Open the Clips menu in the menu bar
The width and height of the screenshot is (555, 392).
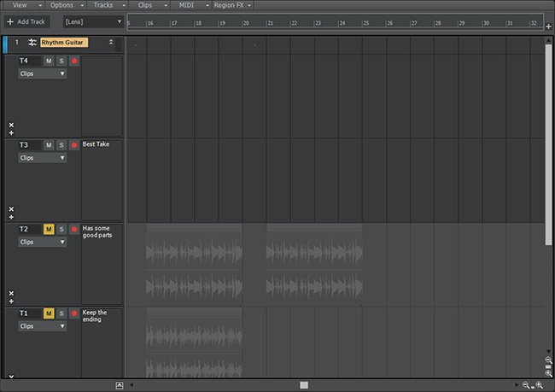coord(149,5)
